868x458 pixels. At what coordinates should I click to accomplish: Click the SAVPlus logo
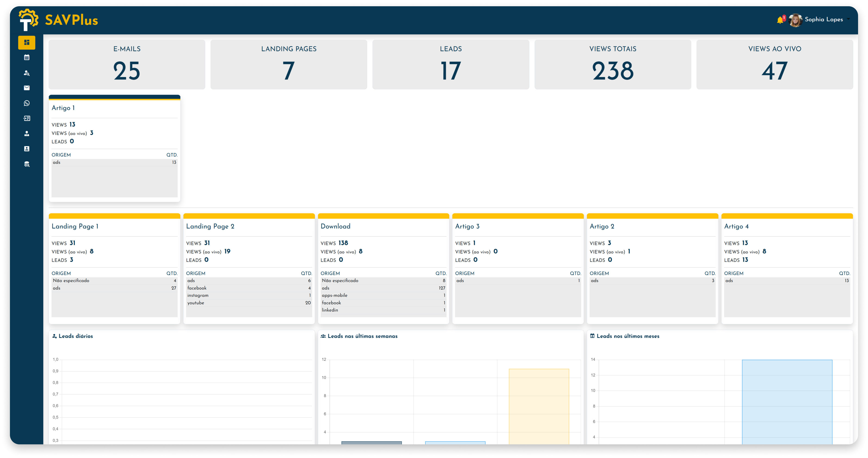[58, 20]
